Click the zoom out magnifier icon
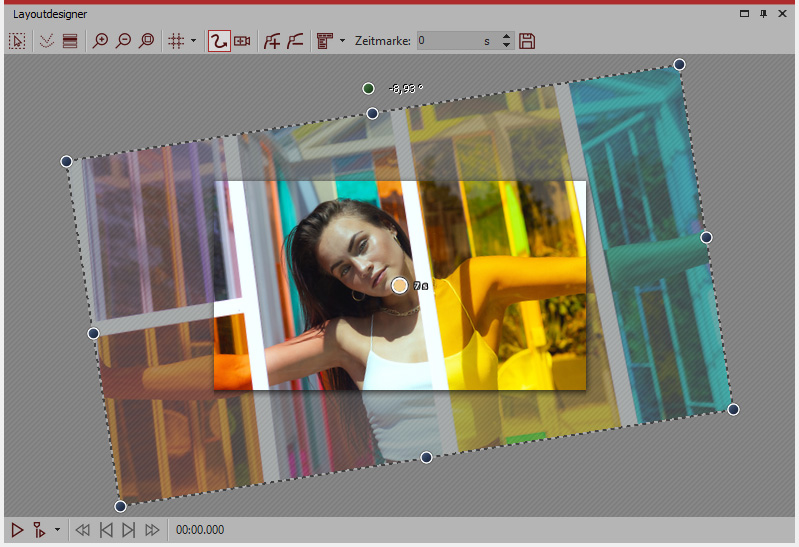The height and width of the screenshot is (547, 799). click(x=123, y=41)
